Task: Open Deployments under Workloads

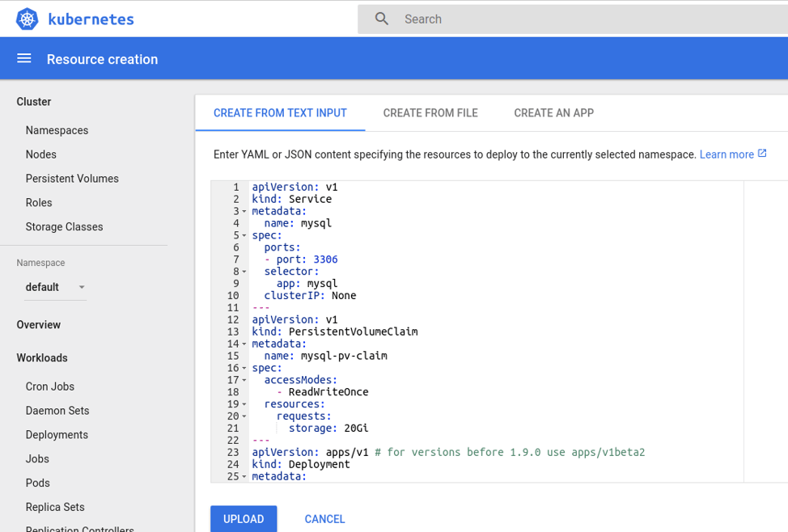Action: pyautogui.click(x=57, y=434)
